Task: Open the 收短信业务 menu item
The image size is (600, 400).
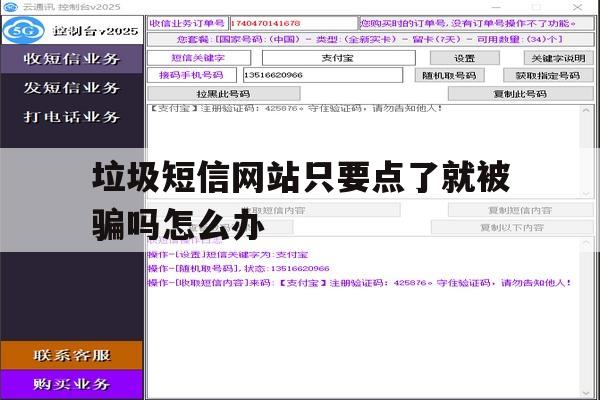Action: tap(72, 59)
